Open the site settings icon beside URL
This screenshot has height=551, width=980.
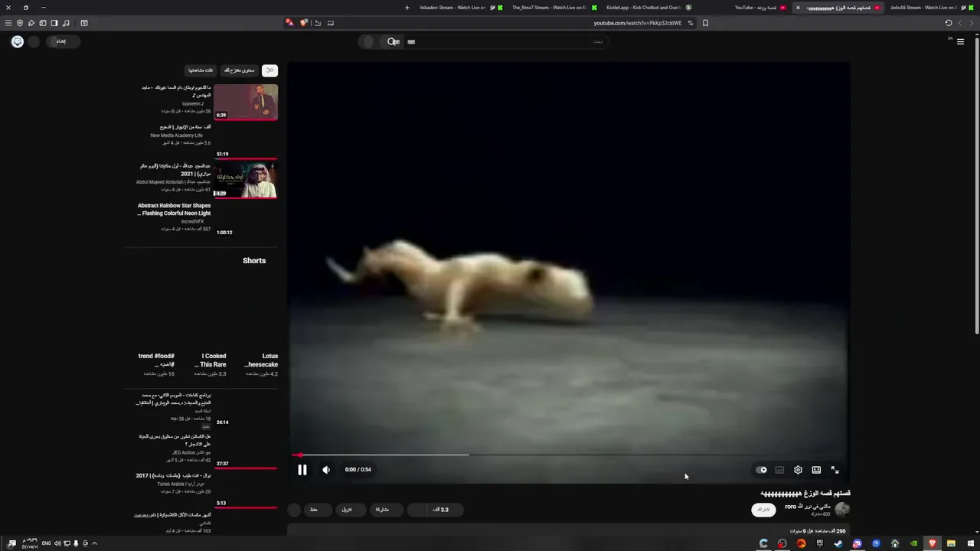[x=690, y=23]
